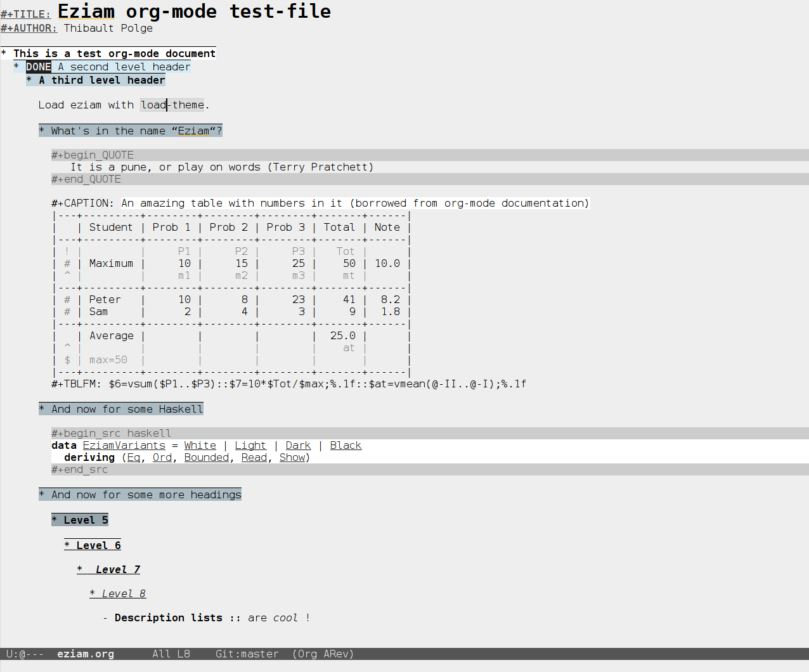Click the 'Tot' column name cell
The image size is (809, 672).
(x=346, y=252)
